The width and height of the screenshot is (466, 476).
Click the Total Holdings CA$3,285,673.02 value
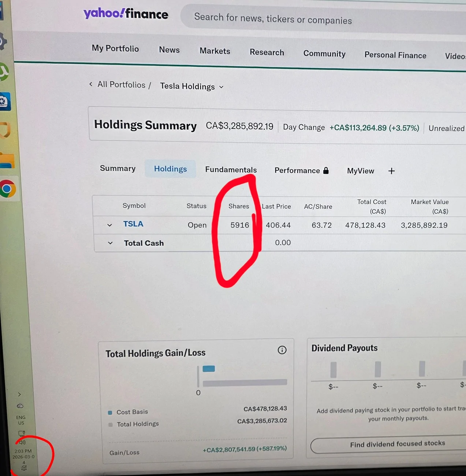pyautogui.click(x=262, y=421)
